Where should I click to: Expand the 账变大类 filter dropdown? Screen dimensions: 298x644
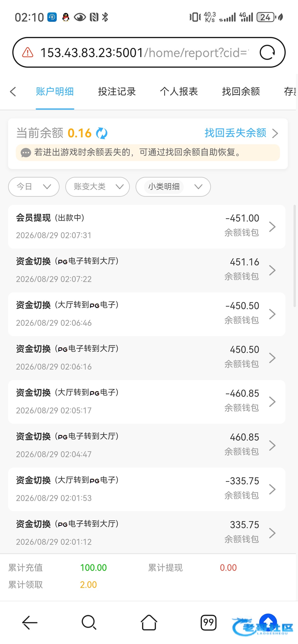click(97, 187)
